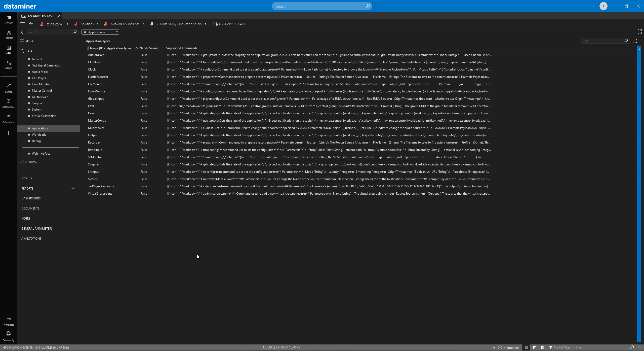
Task: Open the SDMN sidebar icon
Action: pos(9,88)
